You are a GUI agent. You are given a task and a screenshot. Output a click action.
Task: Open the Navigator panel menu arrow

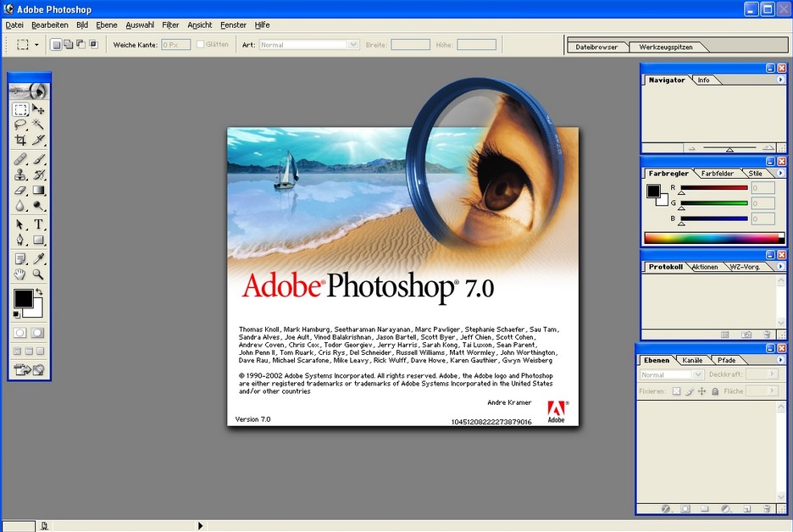point(781,80)
